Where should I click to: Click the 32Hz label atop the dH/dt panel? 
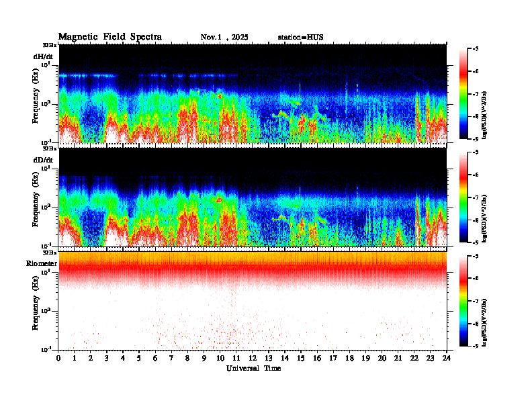tap(50, 45)
